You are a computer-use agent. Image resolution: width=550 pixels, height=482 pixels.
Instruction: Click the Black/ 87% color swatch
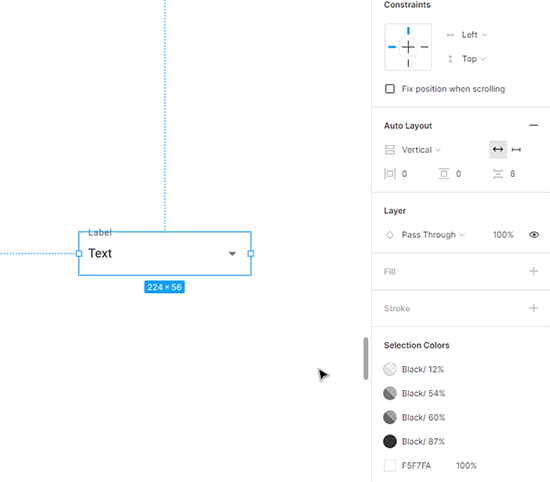[390, 441]
